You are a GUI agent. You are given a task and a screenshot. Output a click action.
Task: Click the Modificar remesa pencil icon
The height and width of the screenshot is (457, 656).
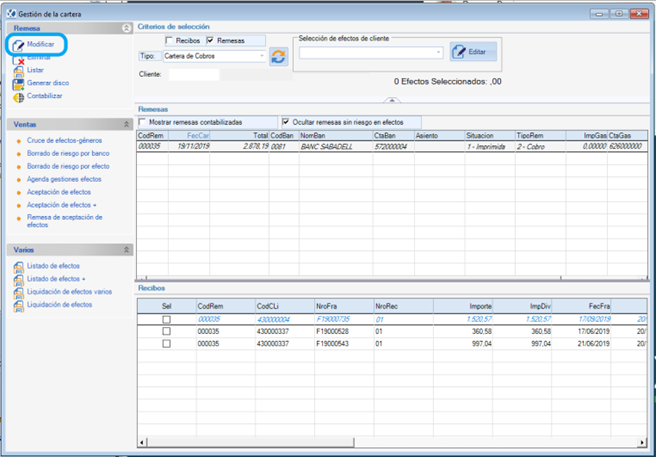[18, 45]
